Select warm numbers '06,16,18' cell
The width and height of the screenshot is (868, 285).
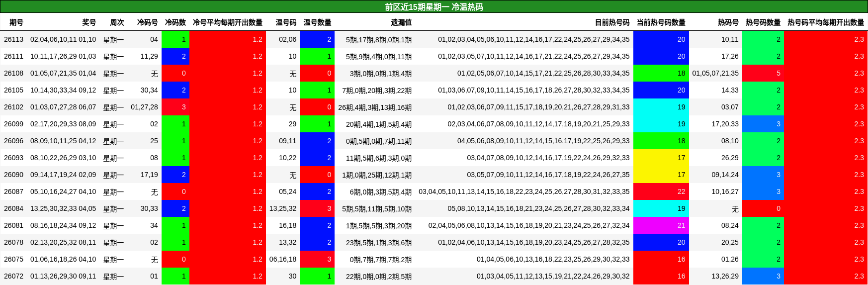283,259
